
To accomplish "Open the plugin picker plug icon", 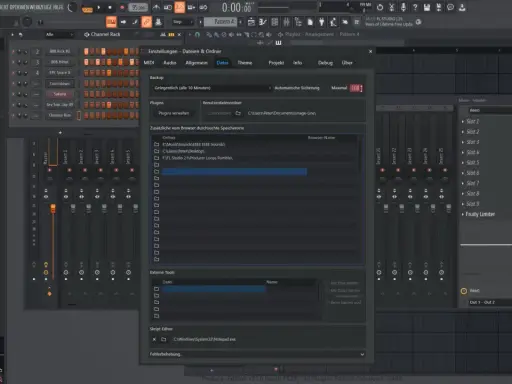I will click(321, 22).
